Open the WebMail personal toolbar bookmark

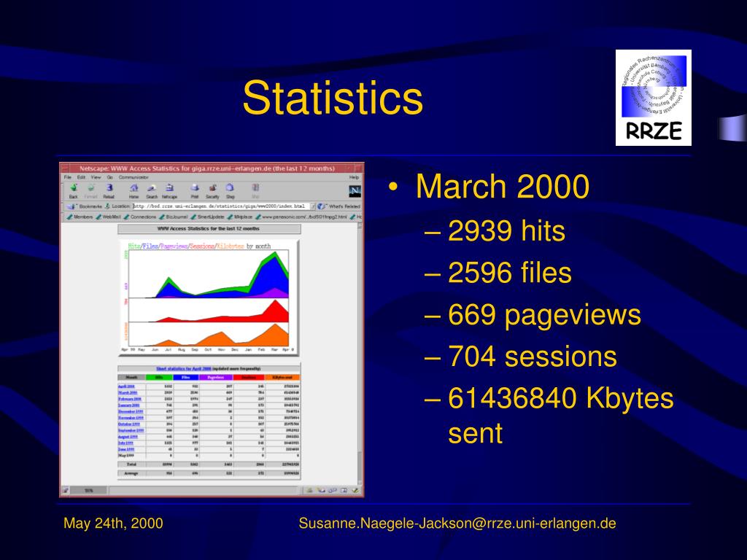click(108, 217)
